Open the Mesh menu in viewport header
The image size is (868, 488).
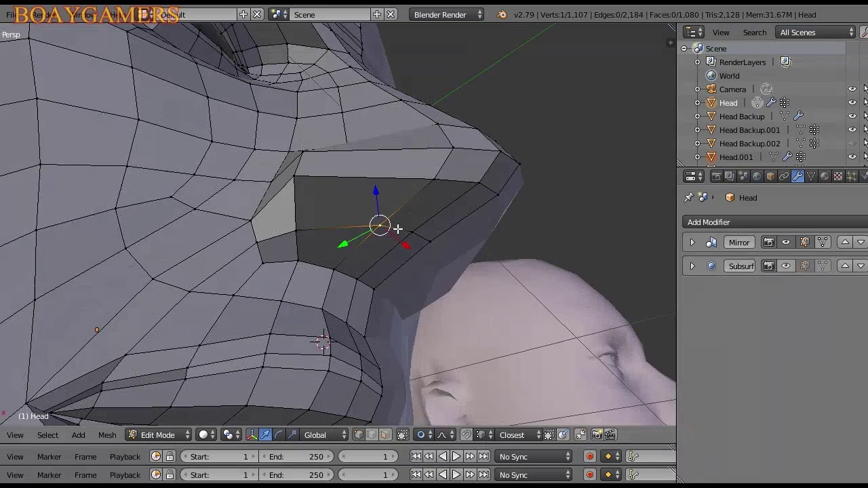click(107, 435)
